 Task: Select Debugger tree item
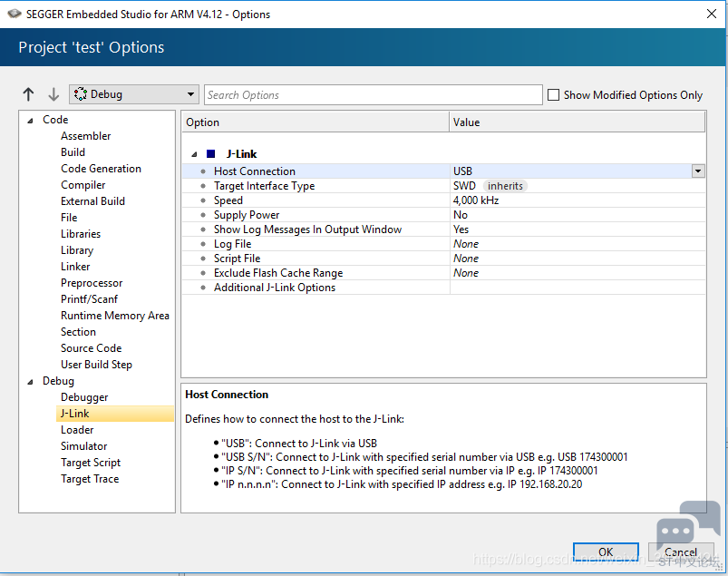click(84, 397)
